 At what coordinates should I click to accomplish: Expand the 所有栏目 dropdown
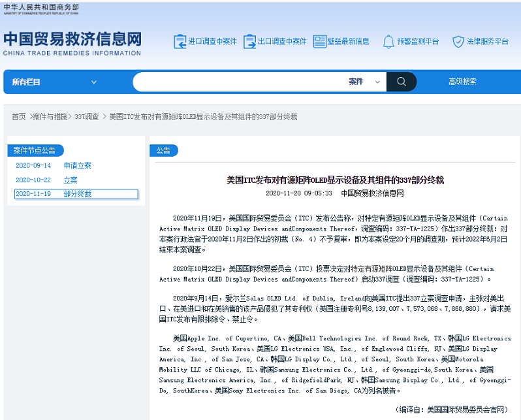[54, 82]
